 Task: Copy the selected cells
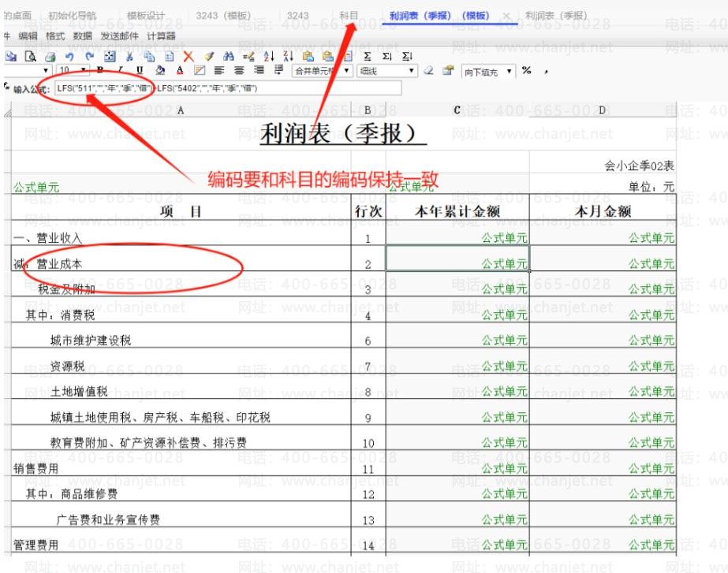(x=149, y=57)
